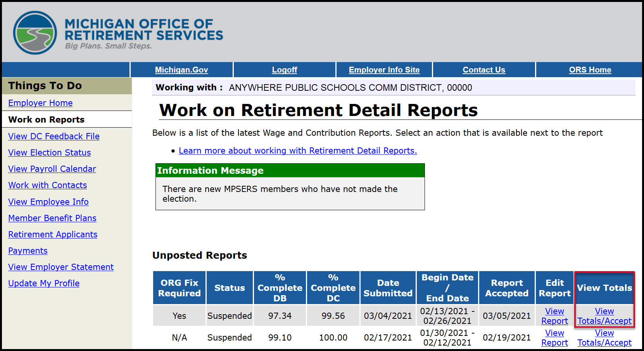Open the Michigan.Gov navigation item

(x=181, y=70)
